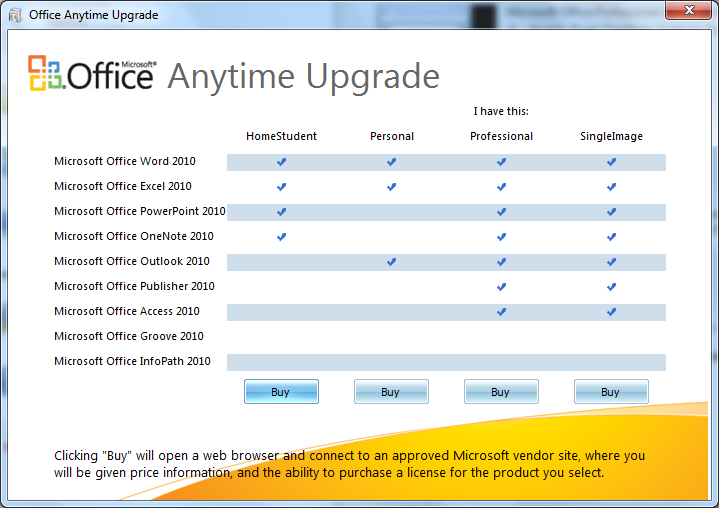719x508 pixels.
Task: Click the PowerPoint checkmark under Professional
Action: pos(502,212)
